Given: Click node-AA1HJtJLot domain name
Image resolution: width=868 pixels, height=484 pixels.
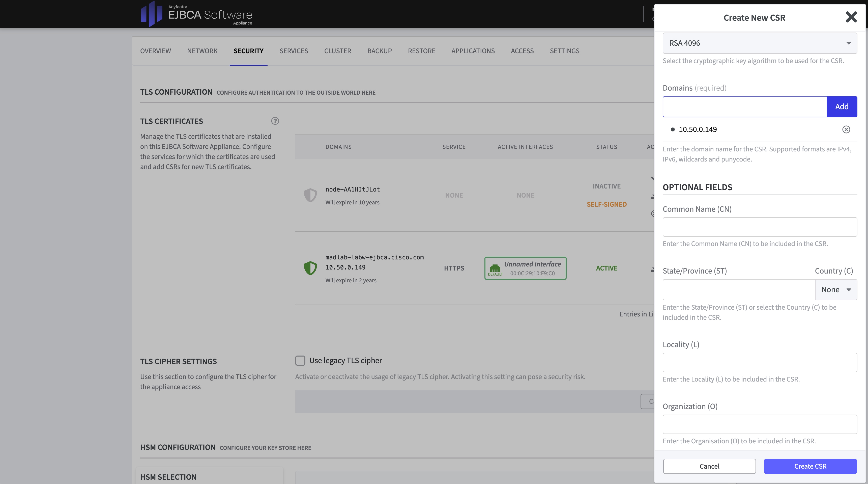Looking at the screenshot, I should 353,190.
